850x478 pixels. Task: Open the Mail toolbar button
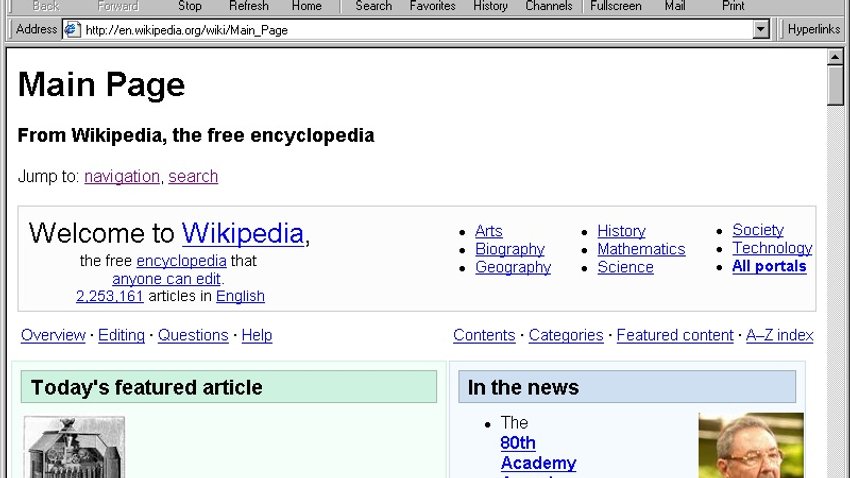coord(674,6)
